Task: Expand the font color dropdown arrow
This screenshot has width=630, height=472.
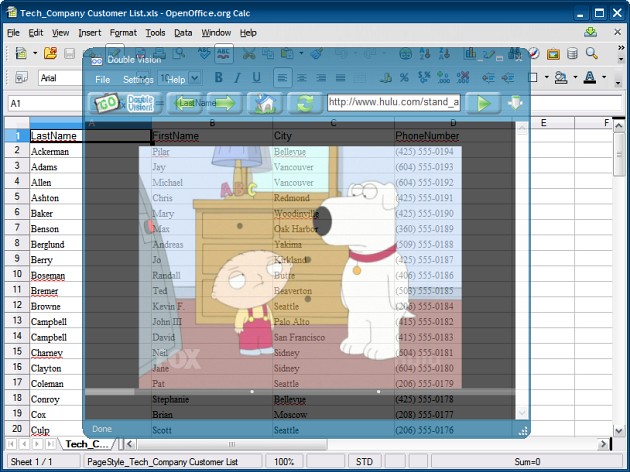Action: (604, 77)
